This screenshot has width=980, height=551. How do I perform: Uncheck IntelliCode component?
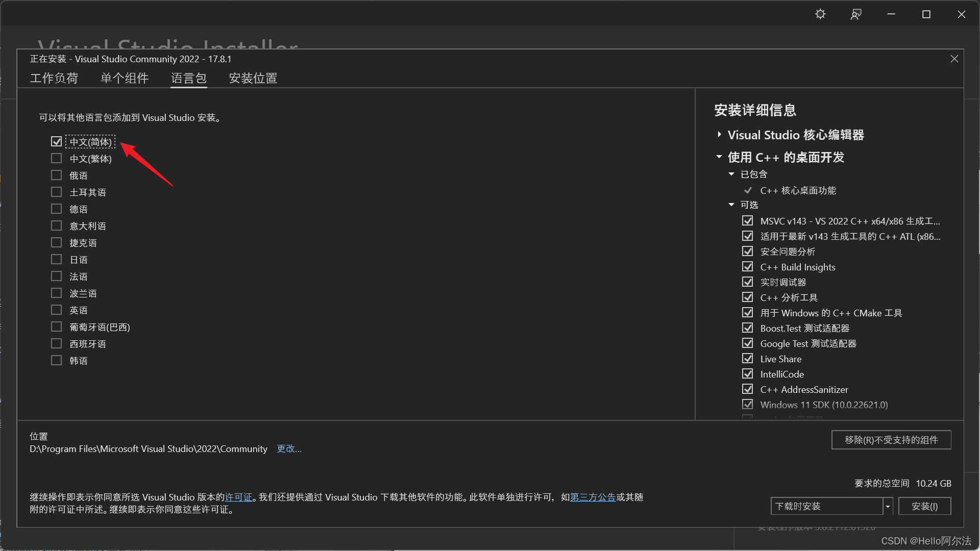(x=748, y=374)
